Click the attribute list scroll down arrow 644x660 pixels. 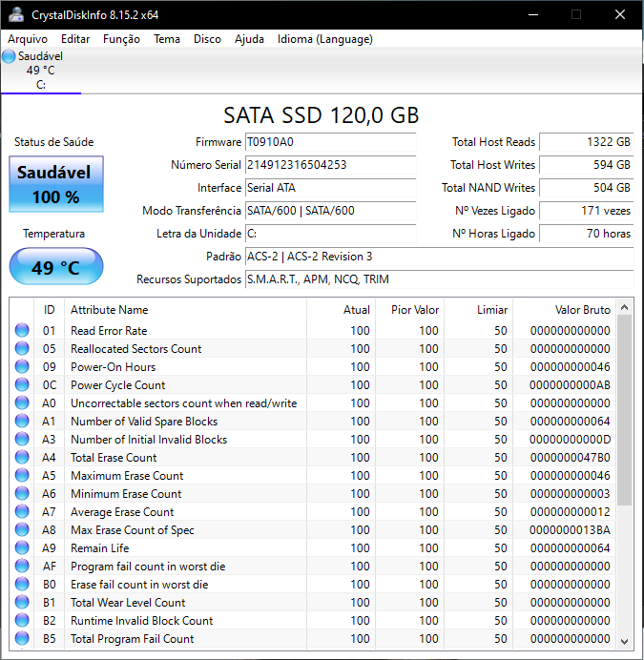[x=625, y=642]
